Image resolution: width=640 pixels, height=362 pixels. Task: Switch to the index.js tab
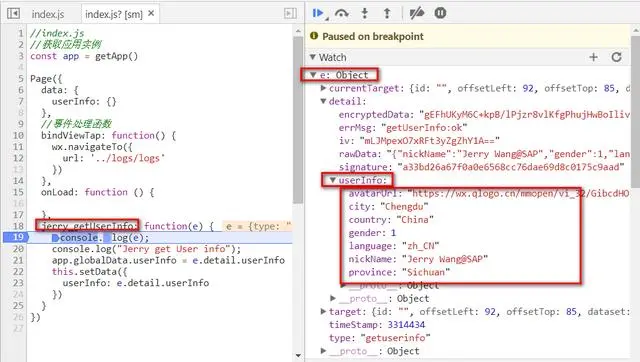pyautogui.click(x=48, y=14)
